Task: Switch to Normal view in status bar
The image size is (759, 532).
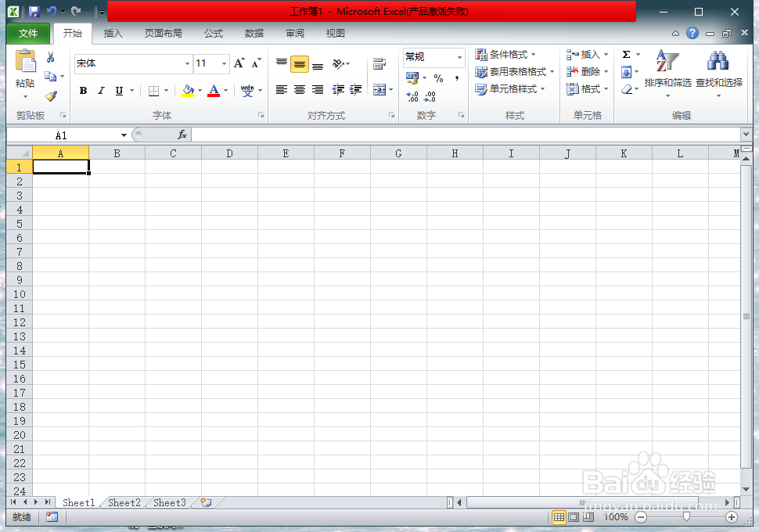Action: [x=559, y=517]
